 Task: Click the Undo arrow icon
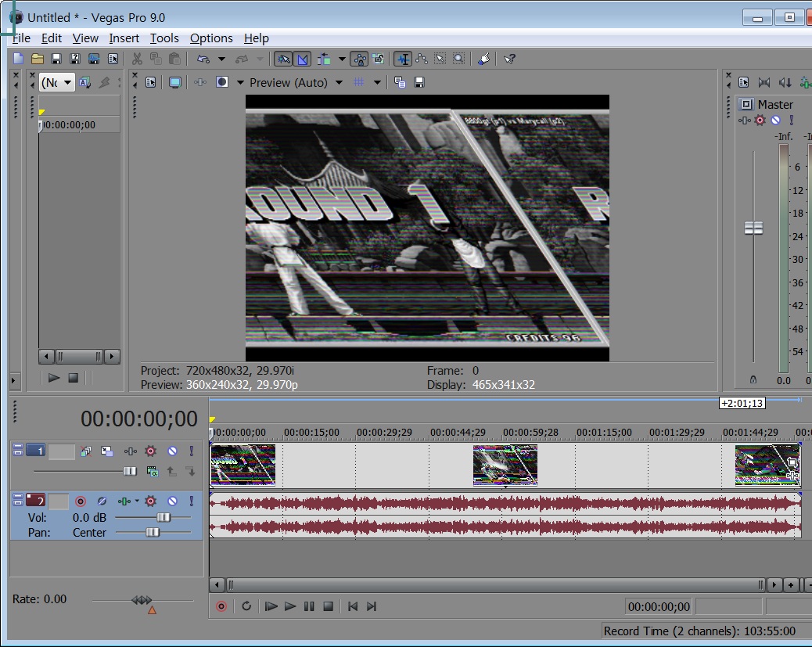[x=203, y=59]
